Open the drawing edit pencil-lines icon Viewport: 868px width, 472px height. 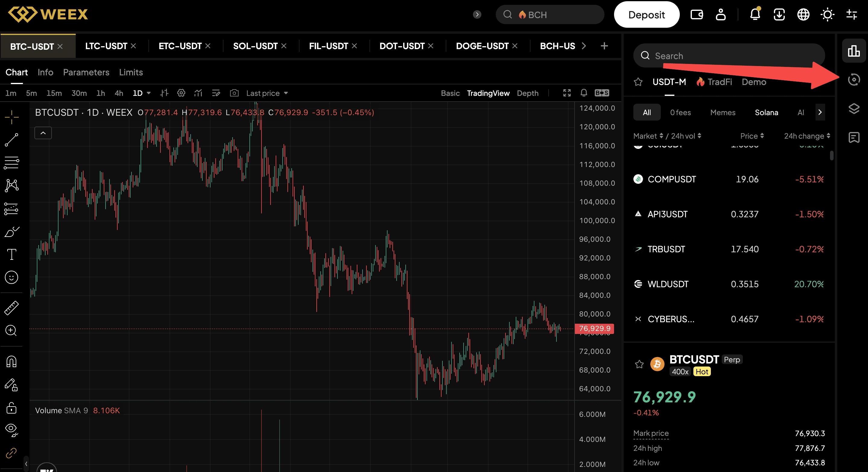[x=216, y=93]
